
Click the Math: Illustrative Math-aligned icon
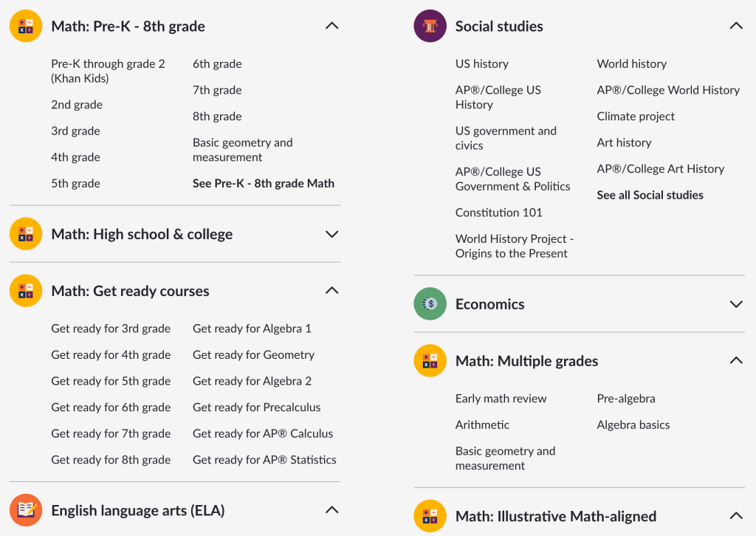coord(430,516)
